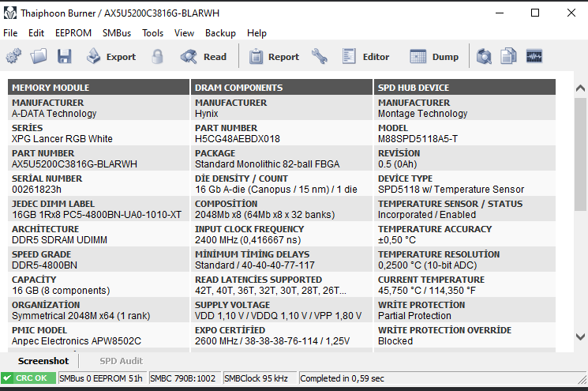588x391 pixels.
Task: Open the SMBus menu
Action: (117, 33)
